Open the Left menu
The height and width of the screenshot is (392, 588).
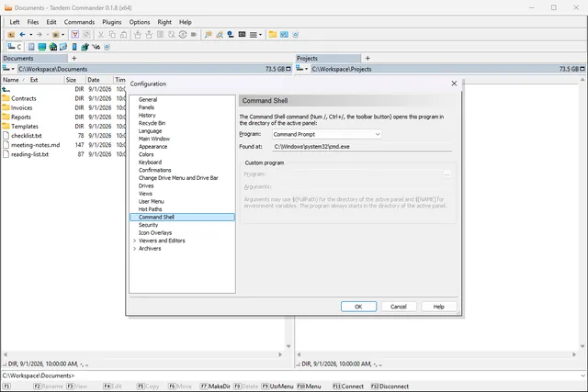click(15, 22)
